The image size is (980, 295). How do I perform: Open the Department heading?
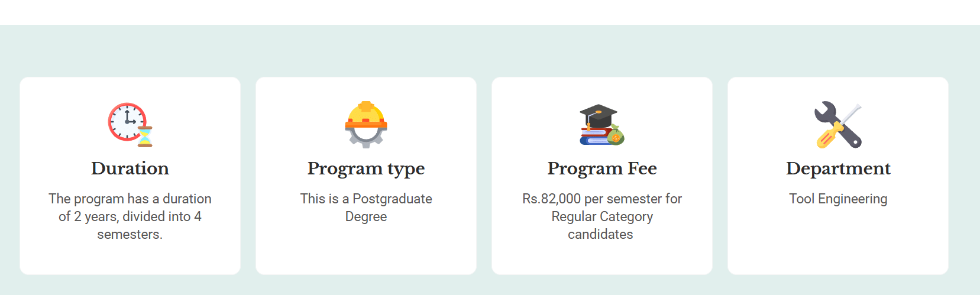tap(838, 168)
